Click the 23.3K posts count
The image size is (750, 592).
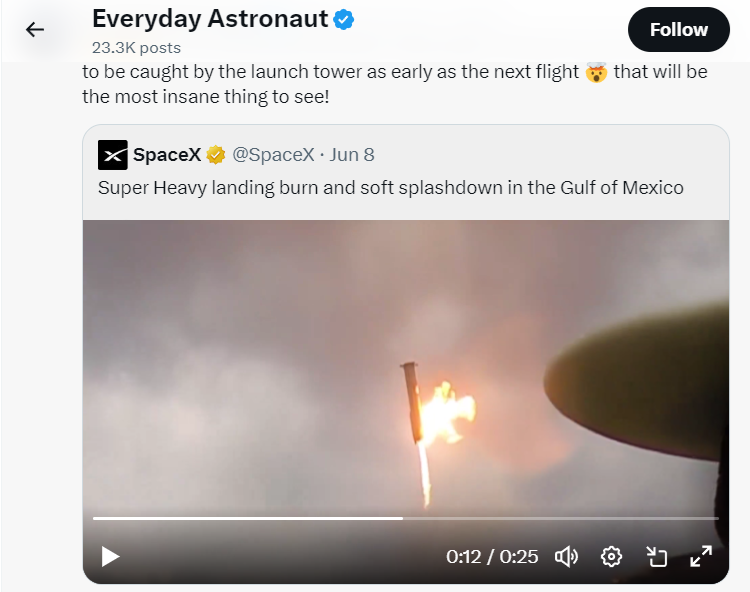click(x=136, y=48)
